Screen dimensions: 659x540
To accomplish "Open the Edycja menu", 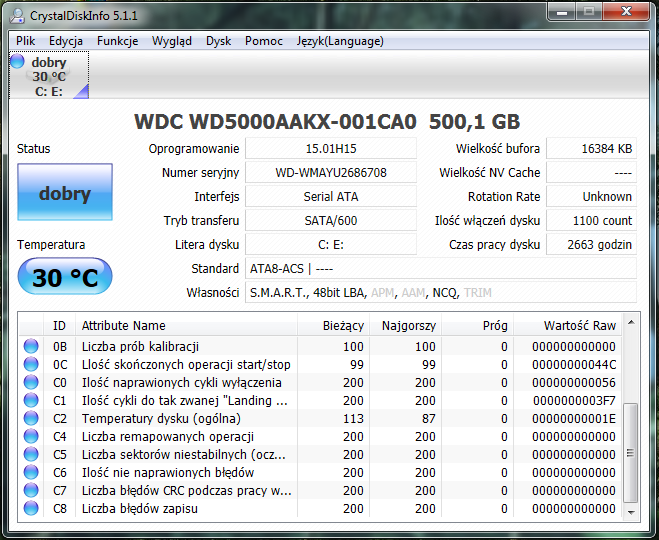I will pos(66,41).
